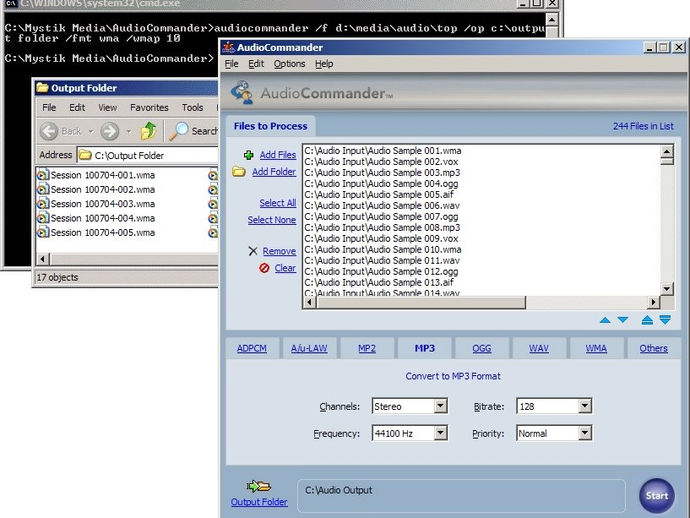Click Output Folder horizontal scrollbar left arrow
690x518 pixels.
[x=42, y=259]
